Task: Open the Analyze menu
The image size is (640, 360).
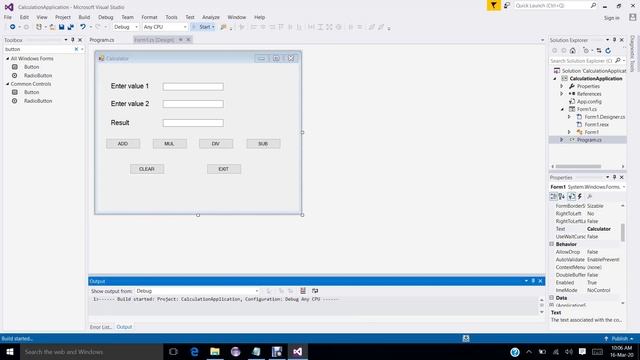Action: coord(211,17)
